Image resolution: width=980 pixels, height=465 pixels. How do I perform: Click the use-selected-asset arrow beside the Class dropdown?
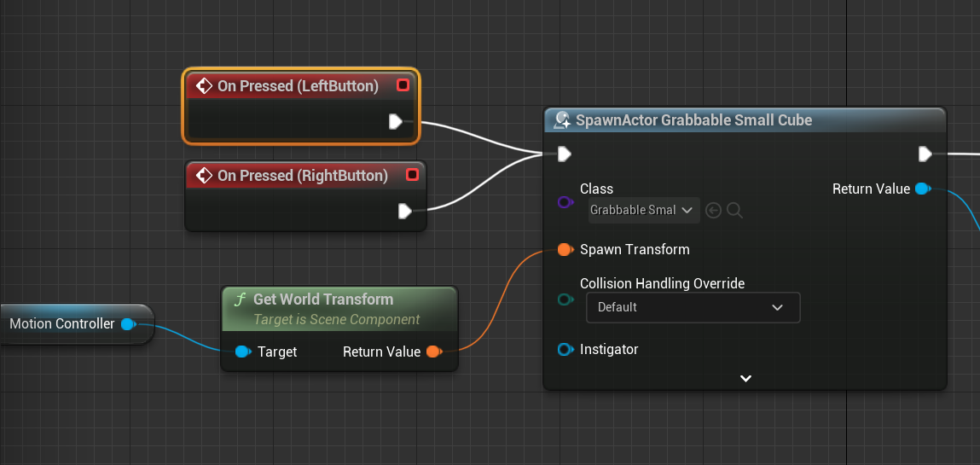pos(713,211)
